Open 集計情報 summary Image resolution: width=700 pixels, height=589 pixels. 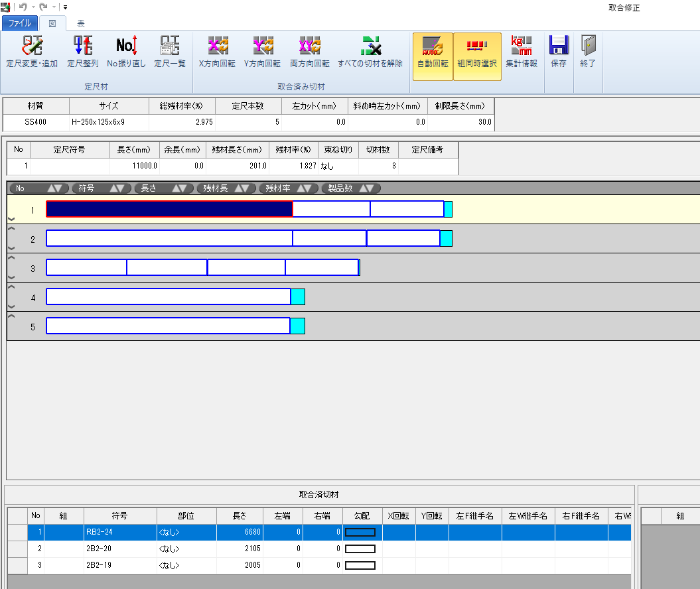tap(522, 51)
